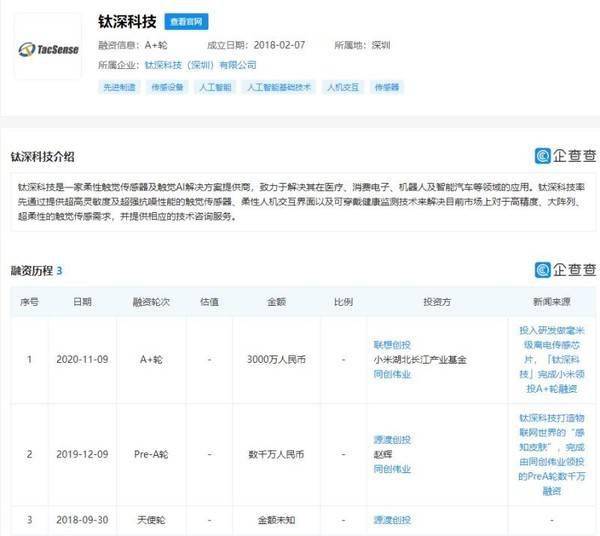The width and height of the screenshot is (600, 536).
Task: Click the 日期 column header
Action: click(82, 301)
